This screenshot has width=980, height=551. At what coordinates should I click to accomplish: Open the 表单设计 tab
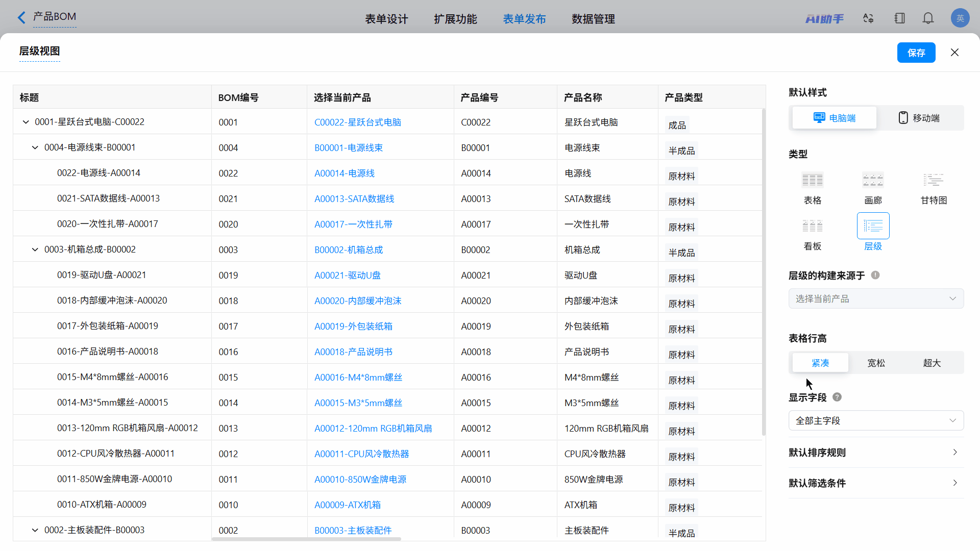pyautogui.click(x=386, y=19)
